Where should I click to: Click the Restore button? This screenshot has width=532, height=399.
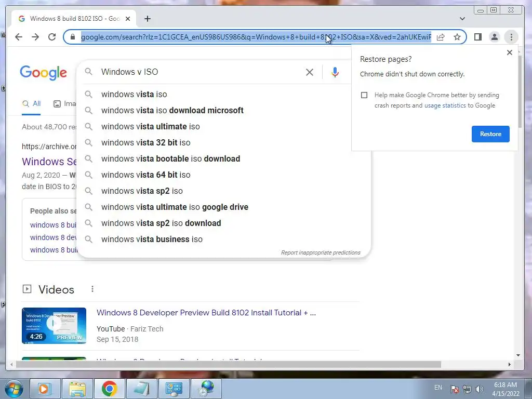(x=490, y=134)
